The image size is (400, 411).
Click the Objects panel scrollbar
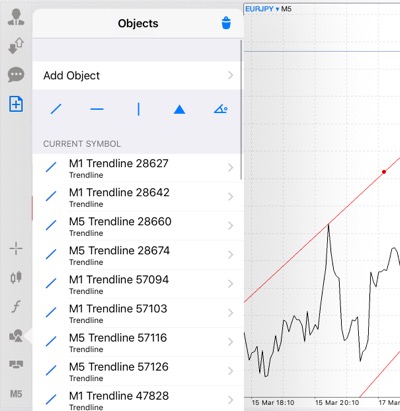(241, 110)
